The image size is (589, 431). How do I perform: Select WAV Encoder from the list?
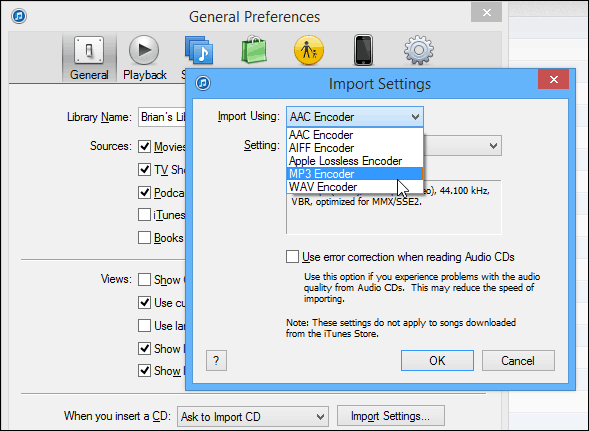(x=355, y=187)
